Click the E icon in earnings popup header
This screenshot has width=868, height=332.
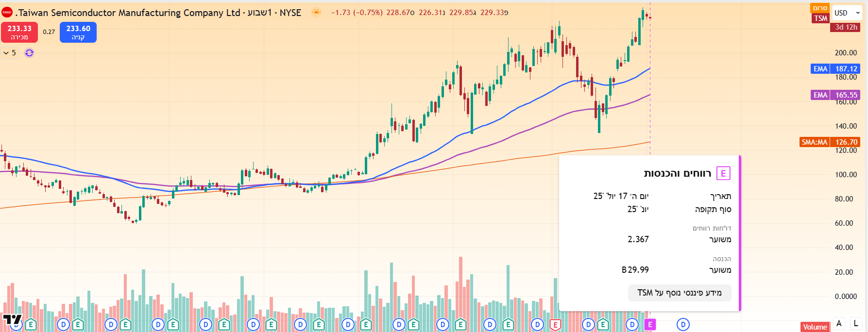click(723, 173)
